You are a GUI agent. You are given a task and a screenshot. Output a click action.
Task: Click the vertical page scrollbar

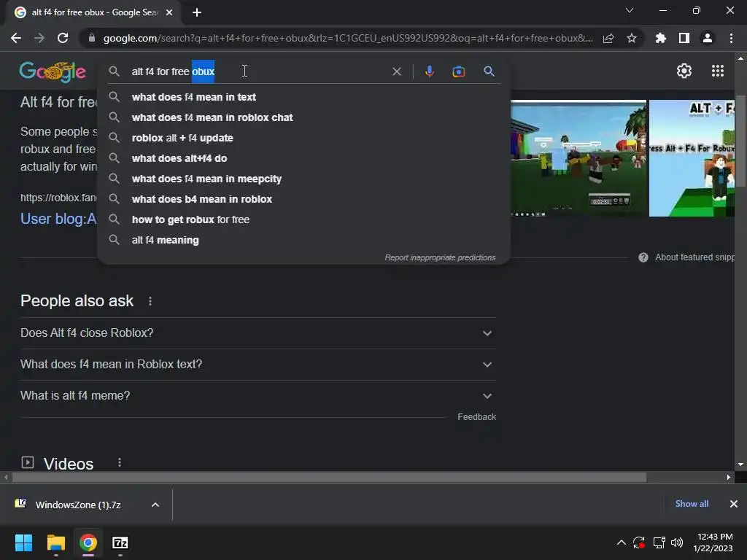pyautogui.click(x=740, y=141)
